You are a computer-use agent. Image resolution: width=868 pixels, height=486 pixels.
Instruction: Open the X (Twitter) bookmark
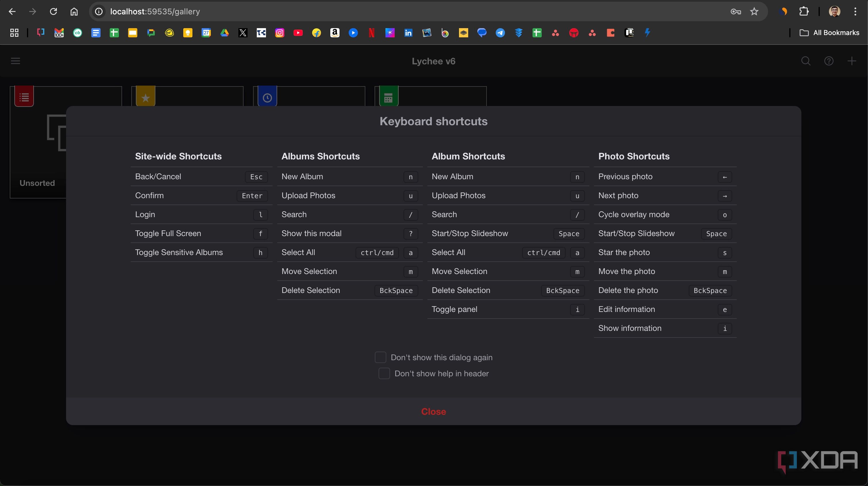point(243,33)
